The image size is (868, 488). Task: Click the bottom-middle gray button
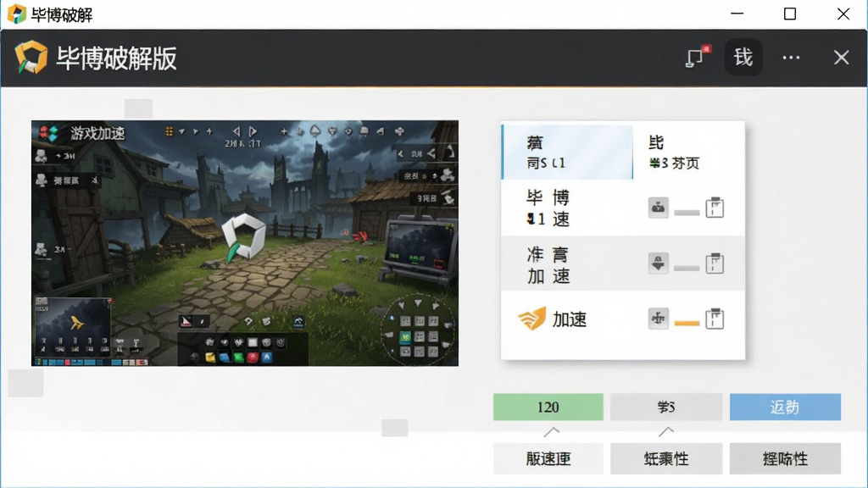coord(666,458)
